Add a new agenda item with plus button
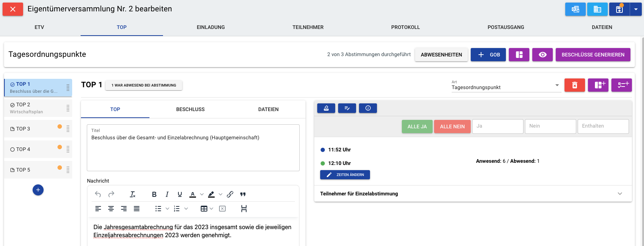Viewport: 644px width, 246px height. click(38, 190)
